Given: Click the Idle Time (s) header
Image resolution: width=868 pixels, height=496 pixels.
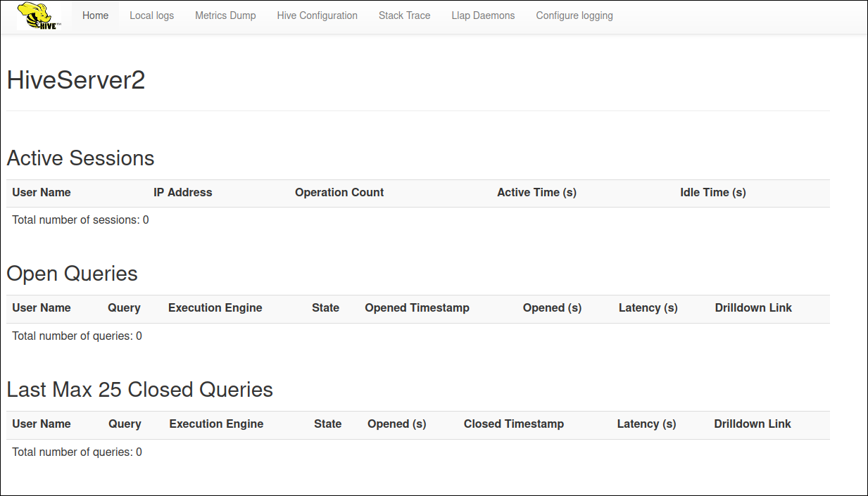Looking at the screenshot, I should pos(713,193).
